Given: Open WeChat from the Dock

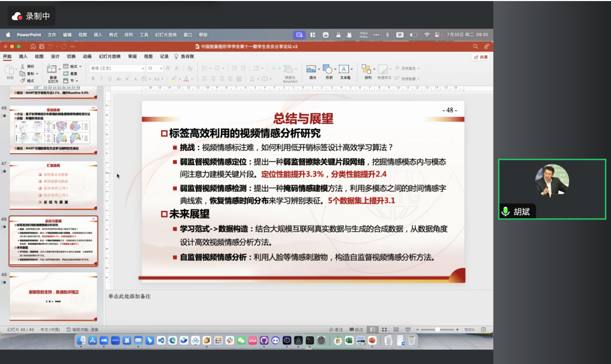Looking at the screenshot, I should [241, 341].
